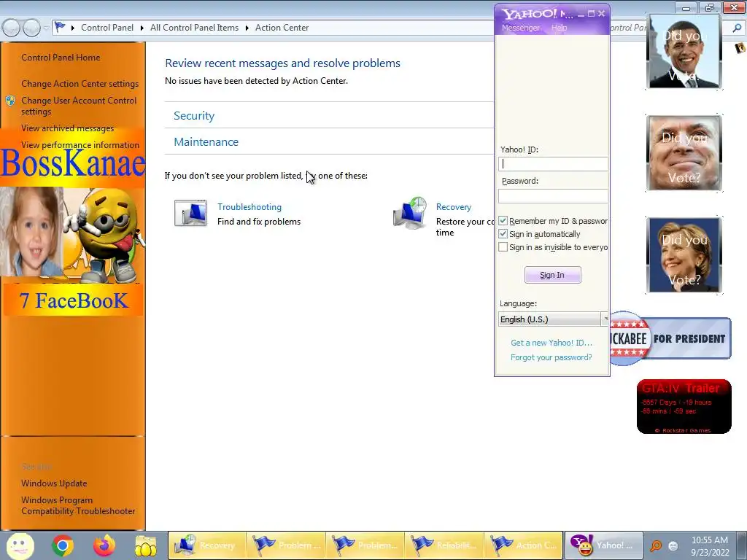747x560 pixels.
Task: Click the Yahoo! ID input field
Action: coord(553,164)
